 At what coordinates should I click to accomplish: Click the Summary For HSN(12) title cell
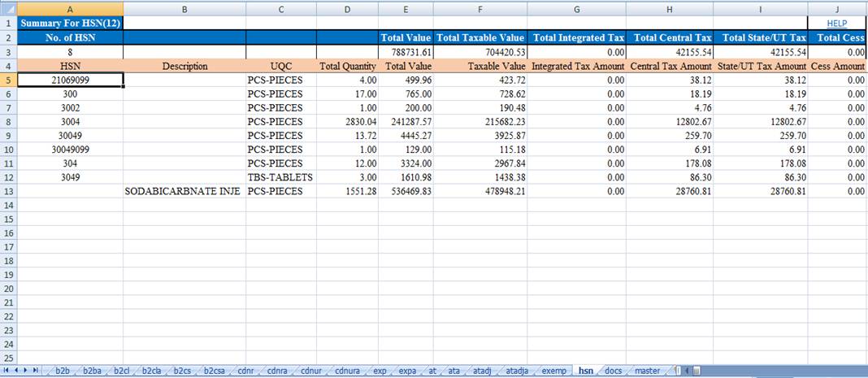pyautogui.click(x=70, y=24)
